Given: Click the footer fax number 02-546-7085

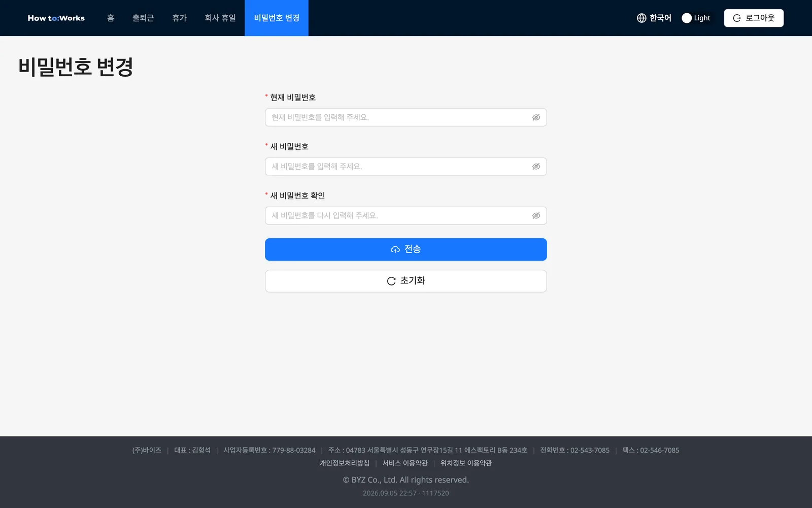Looking at the screenshot, I should click(x=659, y=450).
